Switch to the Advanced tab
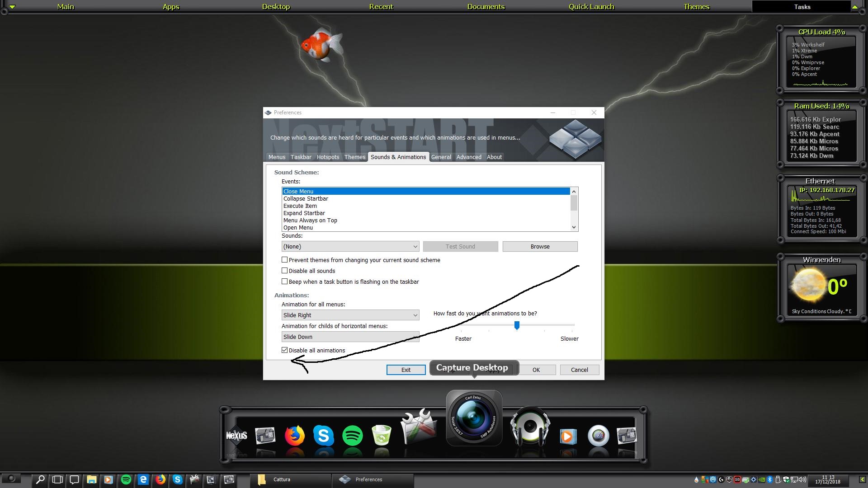Screen dimensions: 868x488 pyautogui.click(x=468, y=157)
